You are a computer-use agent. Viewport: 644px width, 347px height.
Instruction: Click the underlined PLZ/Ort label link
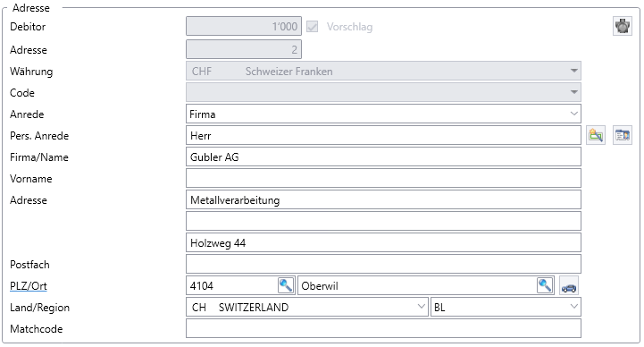[x=29, y=286]
